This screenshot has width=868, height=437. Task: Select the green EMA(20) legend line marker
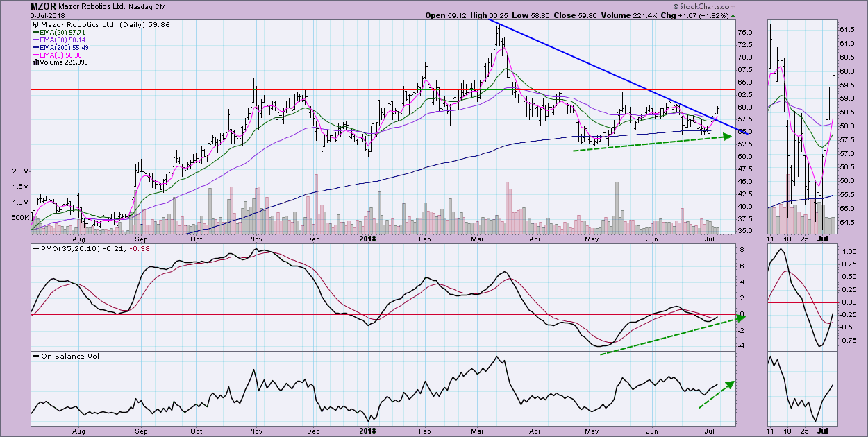35,33
